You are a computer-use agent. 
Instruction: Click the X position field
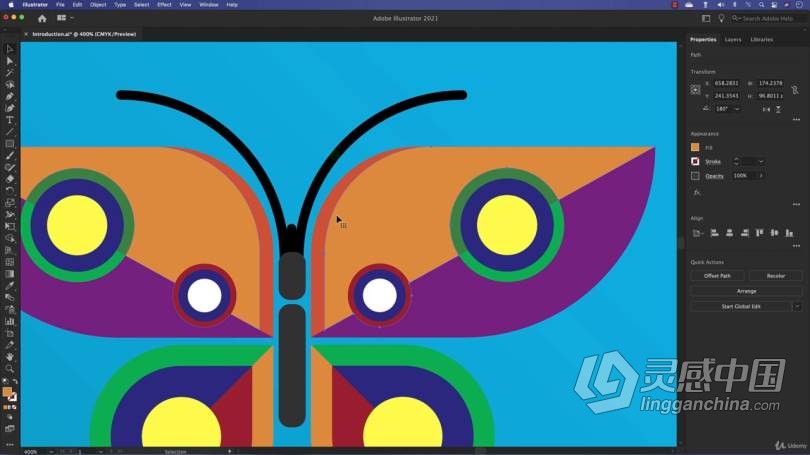click(726, 83)
